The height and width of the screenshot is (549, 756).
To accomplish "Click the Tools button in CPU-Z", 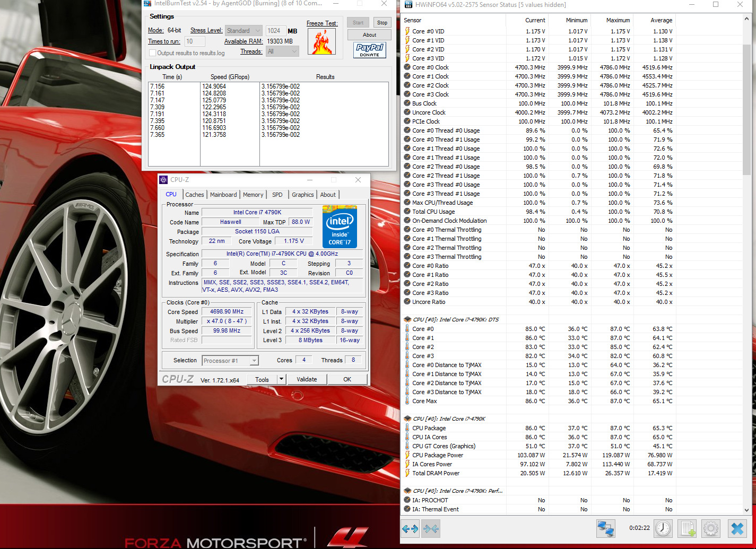I will tap(262, 379).
